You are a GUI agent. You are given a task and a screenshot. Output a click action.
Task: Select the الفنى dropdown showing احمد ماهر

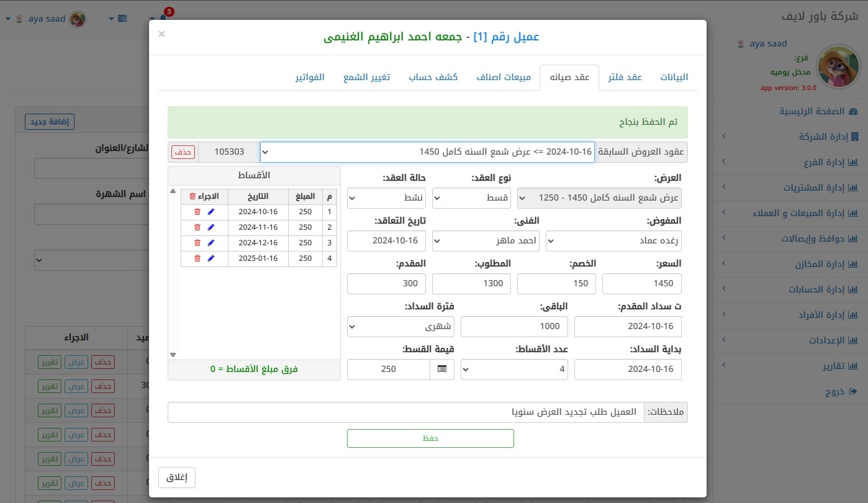486,240
